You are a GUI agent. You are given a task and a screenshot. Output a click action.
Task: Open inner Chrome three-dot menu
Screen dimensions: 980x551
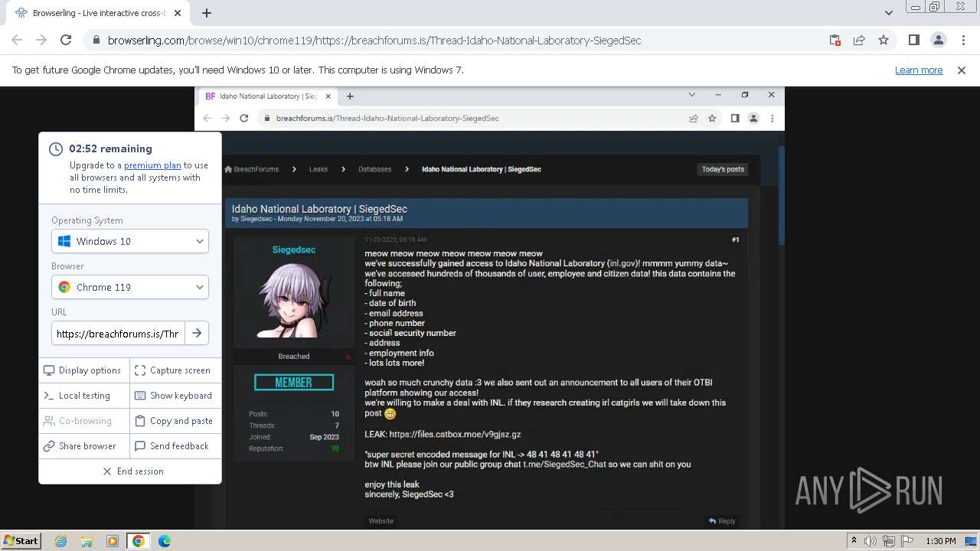[x=772, y=119]
